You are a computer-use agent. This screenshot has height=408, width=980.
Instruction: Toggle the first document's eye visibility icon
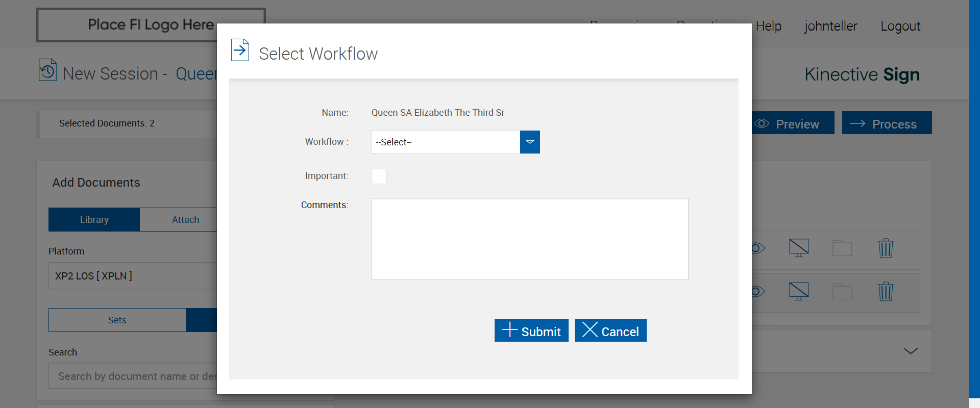[758, 248]
